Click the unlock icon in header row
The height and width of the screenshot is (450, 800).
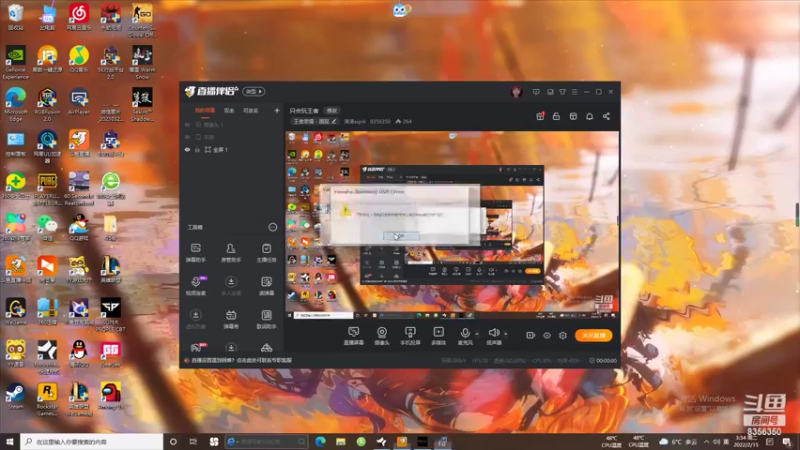click(556, 116)
